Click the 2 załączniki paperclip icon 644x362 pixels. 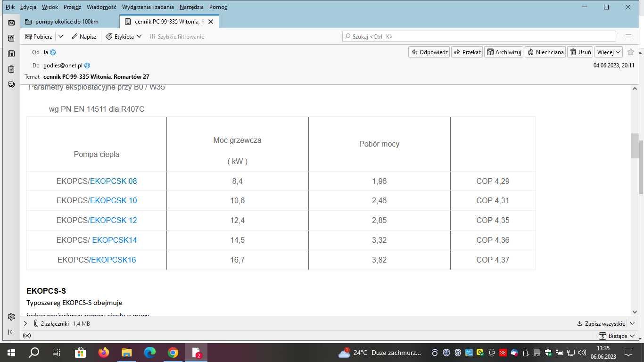tap(36, 324)
